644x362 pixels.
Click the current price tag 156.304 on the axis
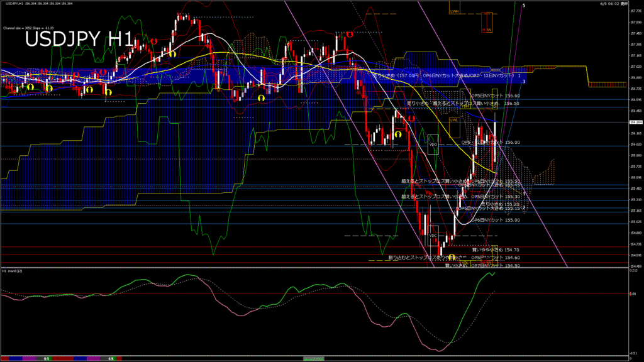click(x=635, y=123)
